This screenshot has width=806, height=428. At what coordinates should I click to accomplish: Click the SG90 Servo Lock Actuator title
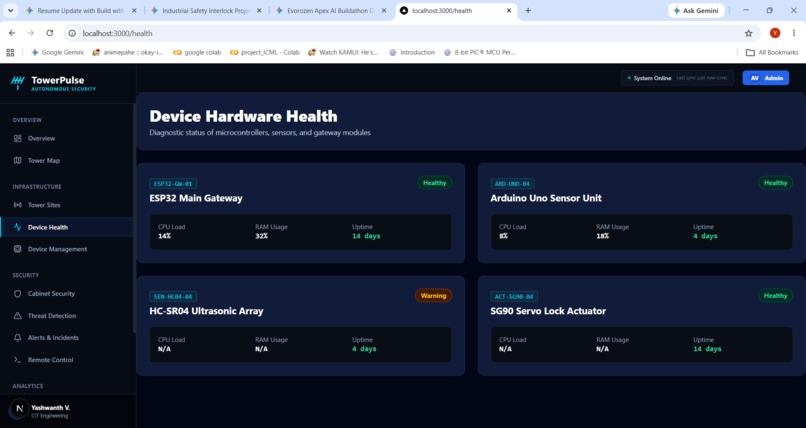pyautogui.click(x=548, y=311)
